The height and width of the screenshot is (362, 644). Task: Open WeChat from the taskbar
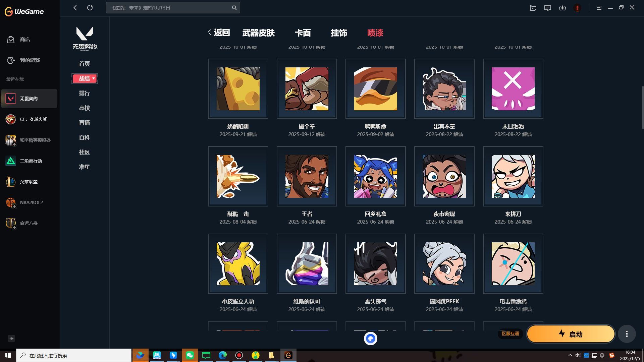pyautogui.click(x=190, y=355)
